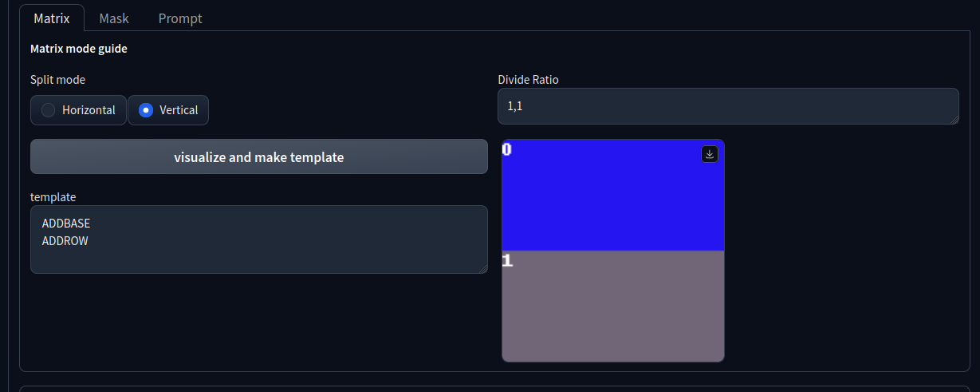Click the Split mode label

click(x=57, y=80)
